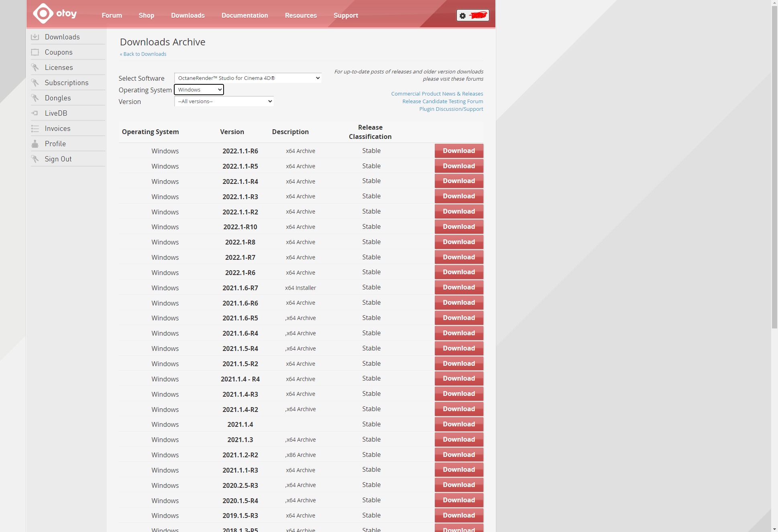
Task: Click the Dongles key icon
Action: tap(35, 98)
